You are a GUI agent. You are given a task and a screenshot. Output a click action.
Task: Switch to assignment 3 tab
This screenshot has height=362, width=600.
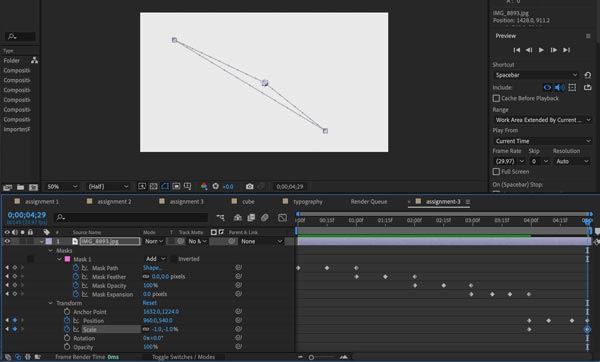187,202
